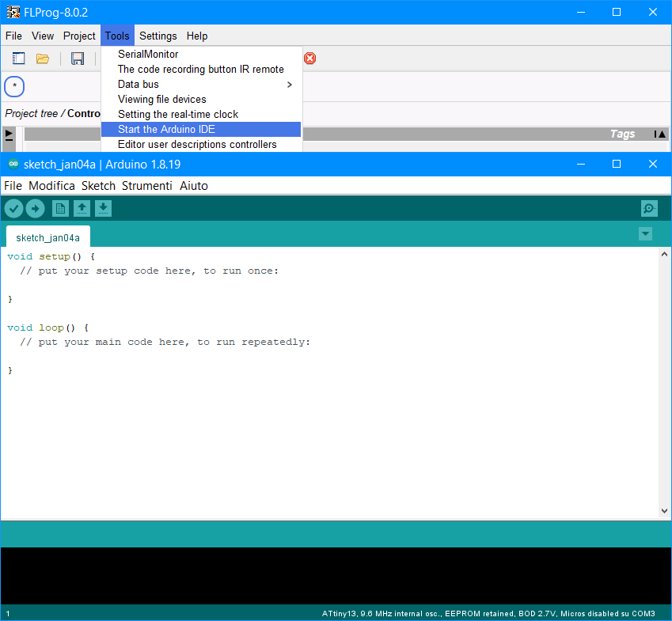
Task: Click the red stop icon in FLProg toolbar
Action: [310, 59]
